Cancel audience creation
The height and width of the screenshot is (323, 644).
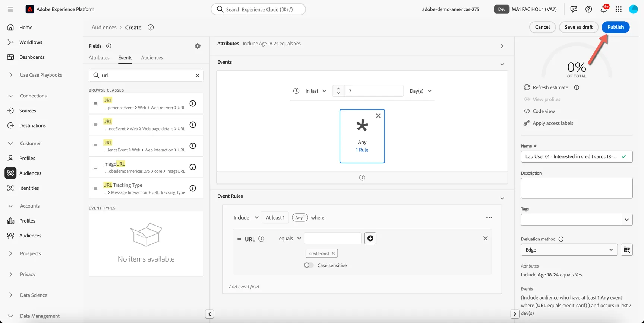(x=542, y=27)
